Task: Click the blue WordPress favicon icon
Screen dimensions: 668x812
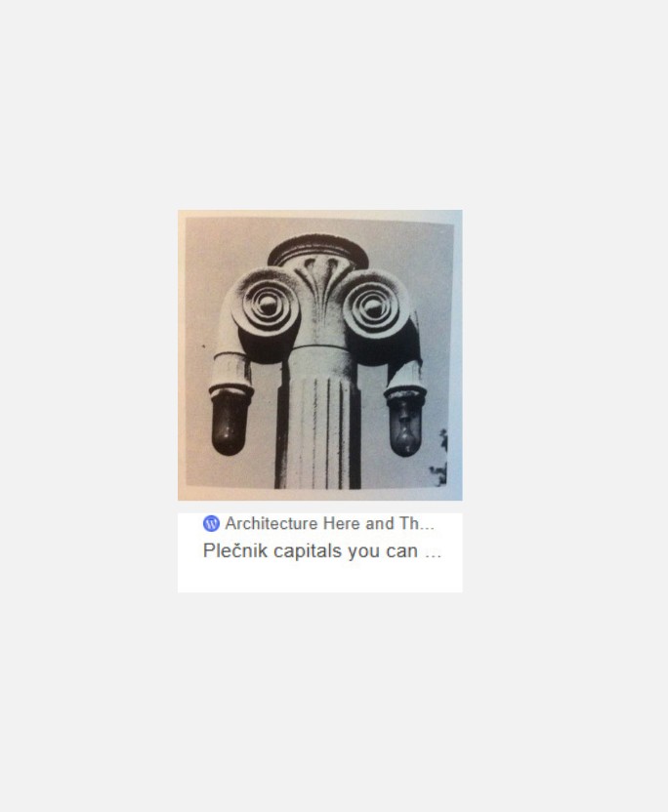Action: (x=211, y=523)
